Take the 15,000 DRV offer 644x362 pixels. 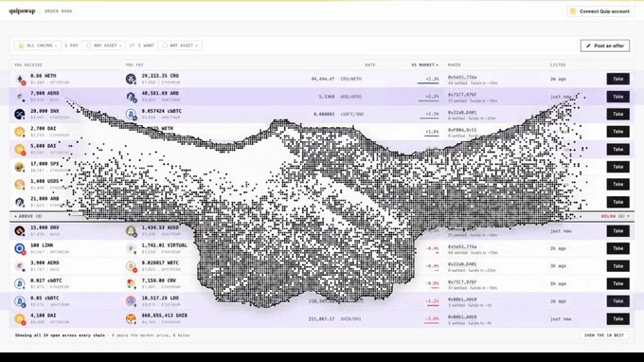click(618, 231)
